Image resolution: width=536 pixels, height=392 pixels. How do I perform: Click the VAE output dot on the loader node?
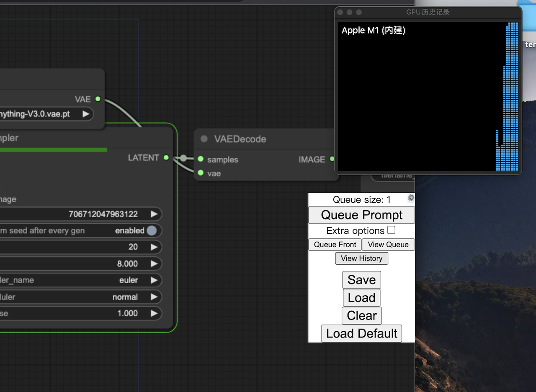point(97,99)
